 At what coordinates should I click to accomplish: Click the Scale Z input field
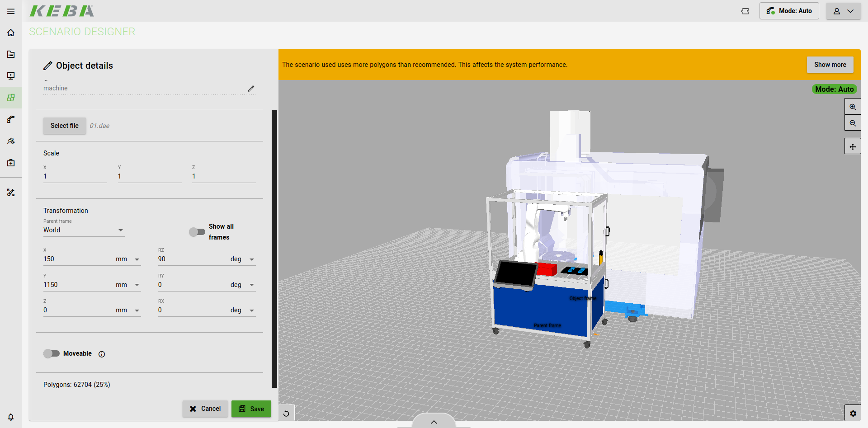[x=224, y=176]
